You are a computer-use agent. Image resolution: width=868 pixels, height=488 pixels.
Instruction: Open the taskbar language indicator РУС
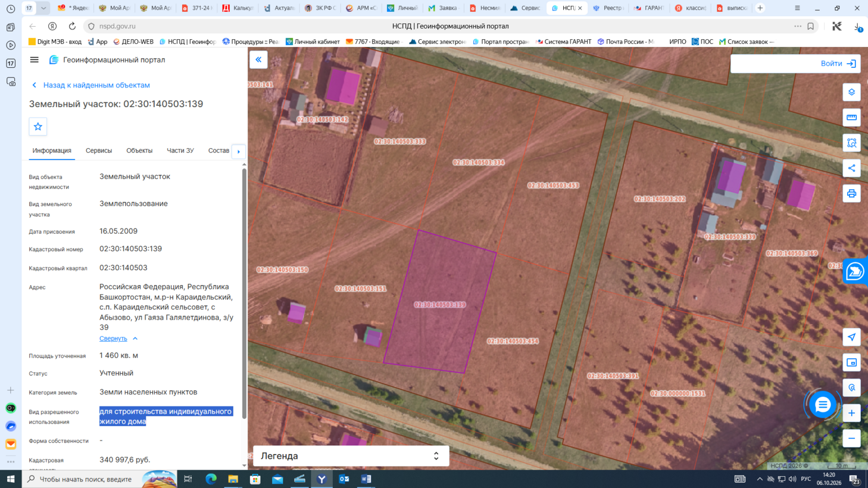tap(806, 479)
